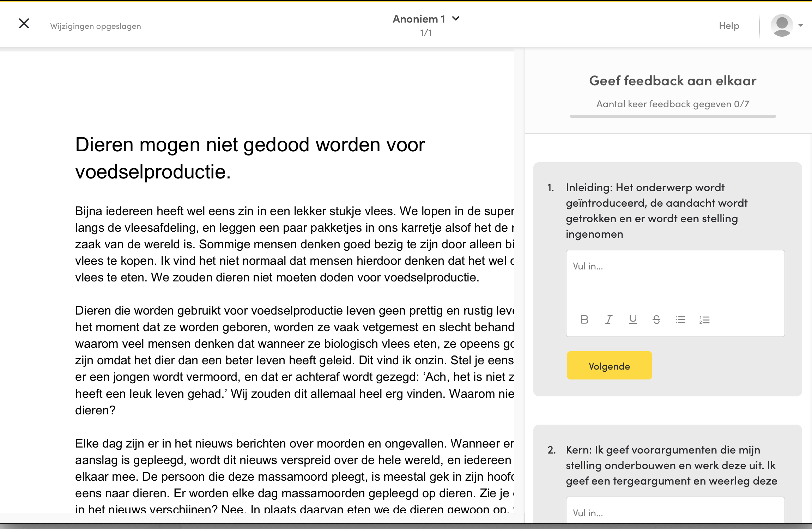Expand the account dropdown arrow

tap(801, 25)
